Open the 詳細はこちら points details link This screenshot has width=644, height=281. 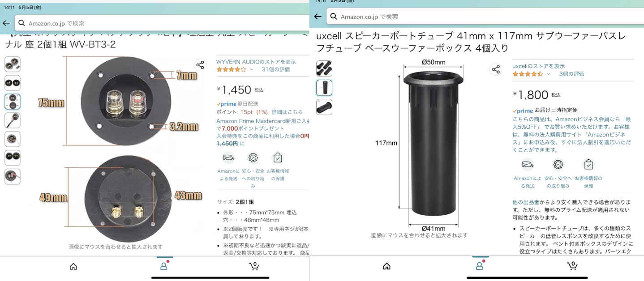(287, 112)
